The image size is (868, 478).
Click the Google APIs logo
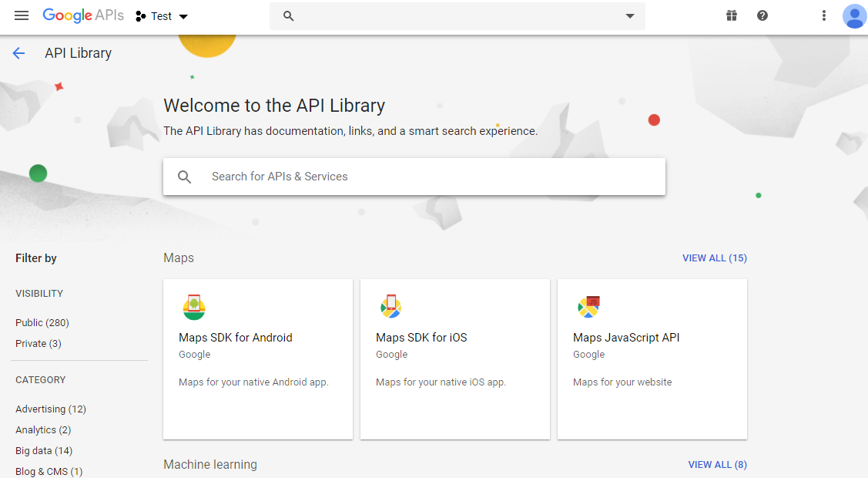click(x=83, y=15)
